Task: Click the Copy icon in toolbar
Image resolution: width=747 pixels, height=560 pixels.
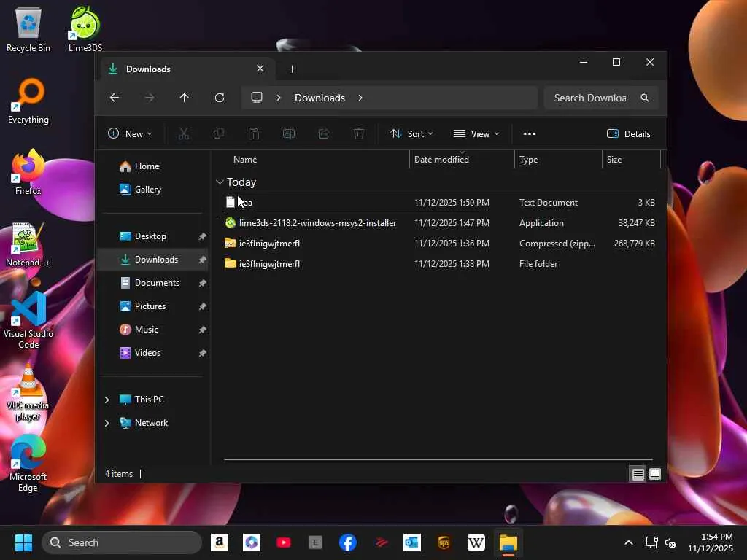Action: [x=219, y=134]
